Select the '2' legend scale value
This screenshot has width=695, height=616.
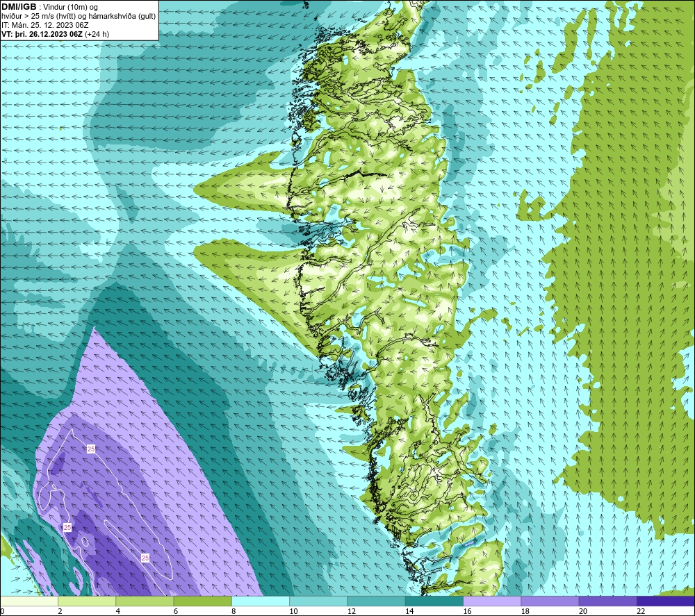[x=60, y=611]
